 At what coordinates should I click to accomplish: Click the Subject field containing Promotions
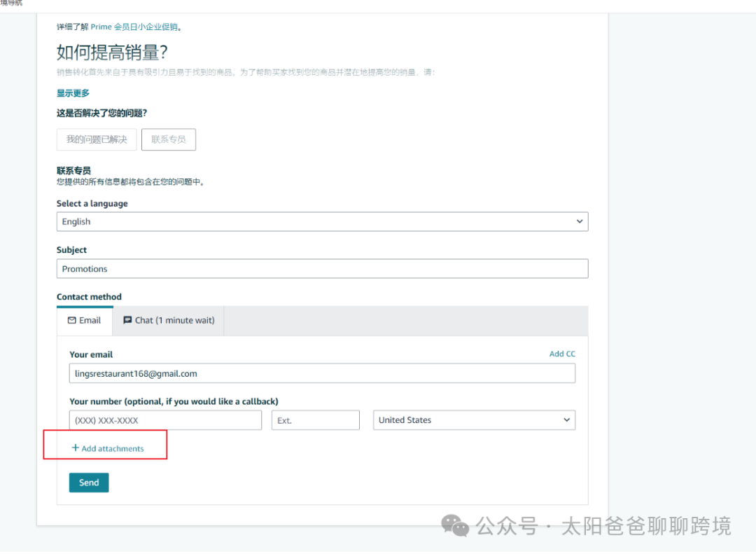(322, 269)
